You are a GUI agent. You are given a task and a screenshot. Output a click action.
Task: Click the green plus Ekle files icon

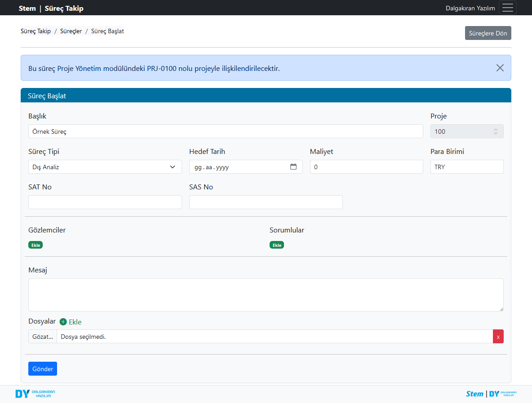tap(63, 322)
